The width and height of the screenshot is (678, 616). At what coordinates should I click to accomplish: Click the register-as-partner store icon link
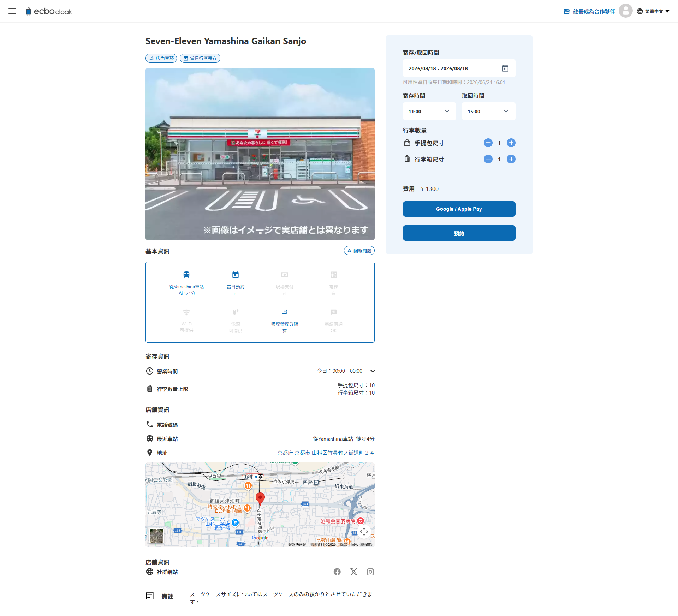(x=589, y=11)
